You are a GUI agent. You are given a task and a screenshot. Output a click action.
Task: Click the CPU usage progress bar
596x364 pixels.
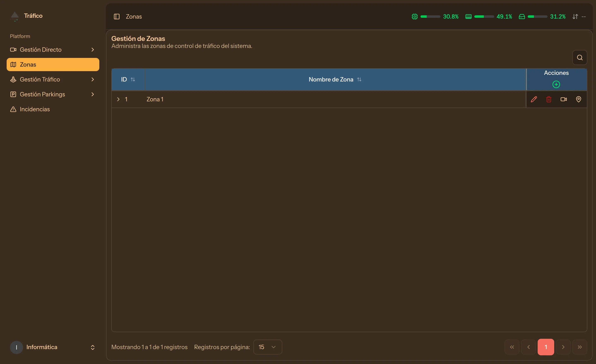[430, 16]
